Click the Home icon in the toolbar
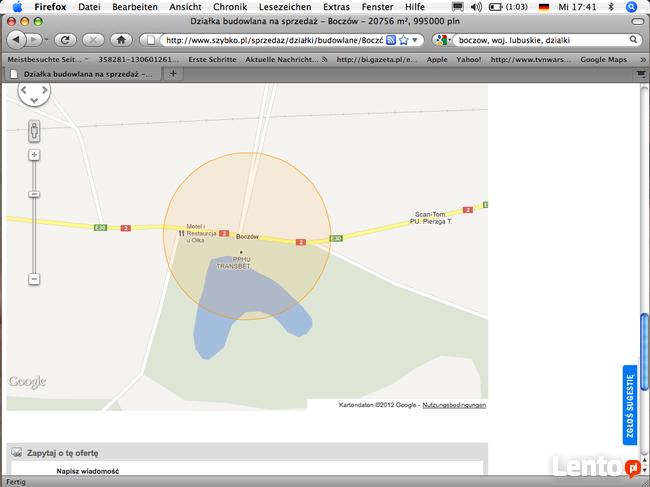 click(121, 40)
